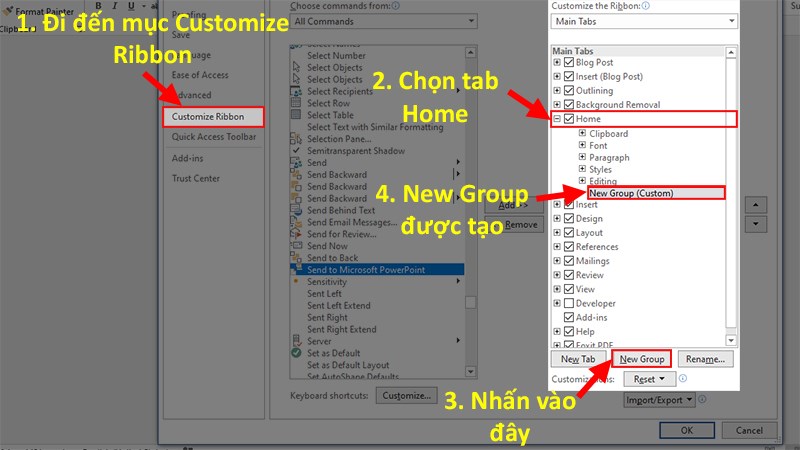
Task: Click Italic in the Word window behind
Action: (x=115, y=6)
